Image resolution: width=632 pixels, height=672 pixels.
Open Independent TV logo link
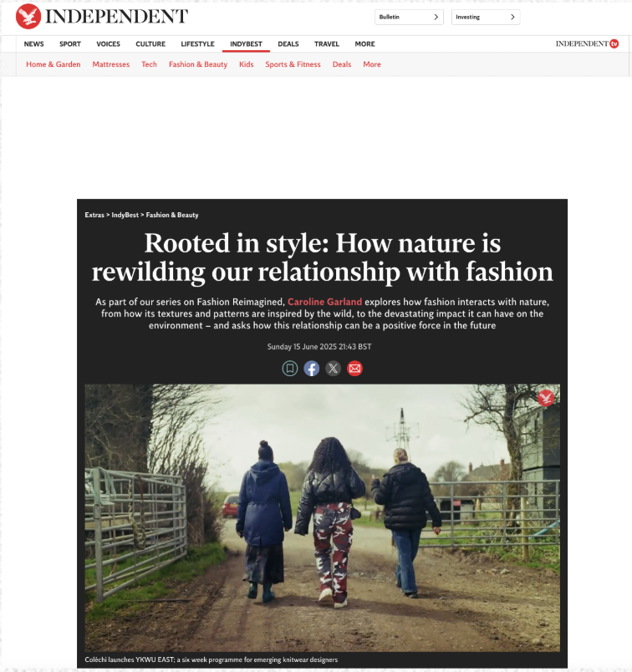pos(587,43)
